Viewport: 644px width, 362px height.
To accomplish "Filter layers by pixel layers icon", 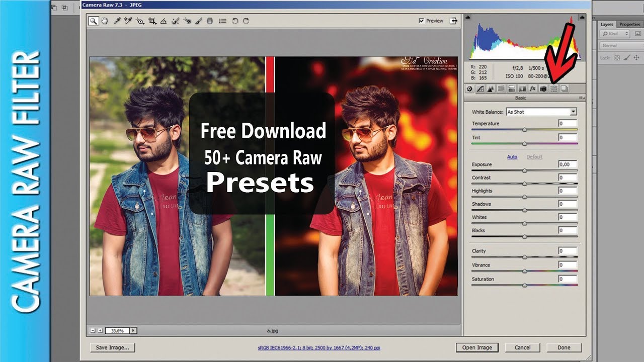I will point(638,34).
